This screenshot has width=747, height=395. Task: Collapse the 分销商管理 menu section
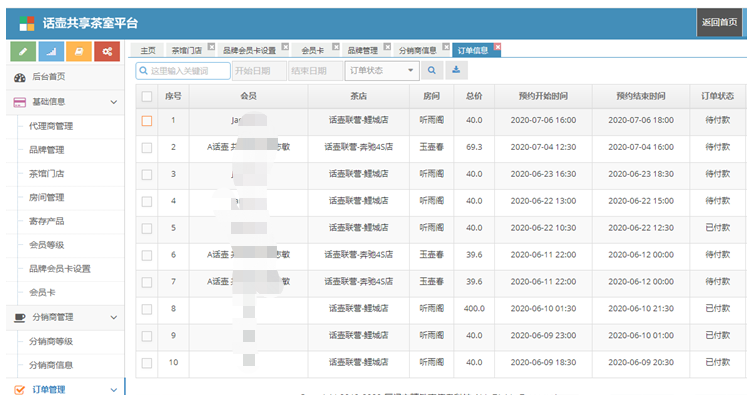click(x=113, y=317)
